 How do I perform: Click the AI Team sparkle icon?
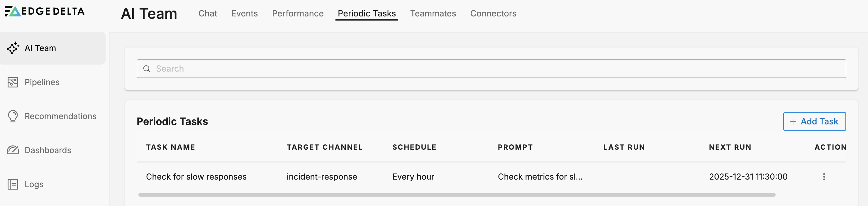13,48
